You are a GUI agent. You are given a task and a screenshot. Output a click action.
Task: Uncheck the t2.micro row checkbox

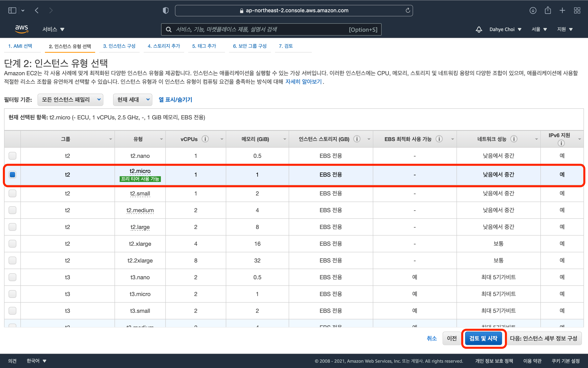coord(12,175)
